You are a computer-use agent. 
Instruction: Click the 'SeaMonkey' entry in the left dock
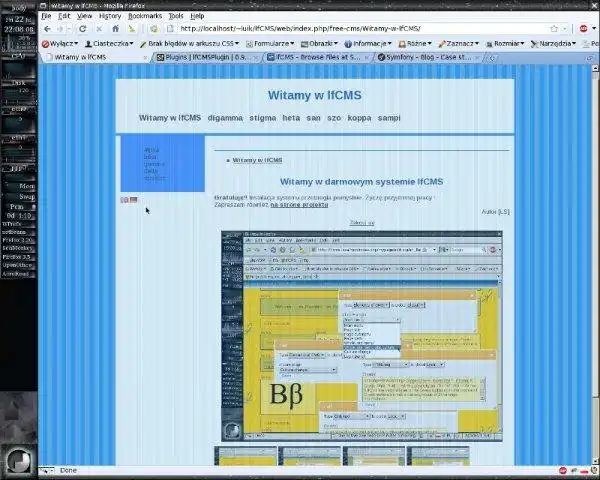click(18, 248)
